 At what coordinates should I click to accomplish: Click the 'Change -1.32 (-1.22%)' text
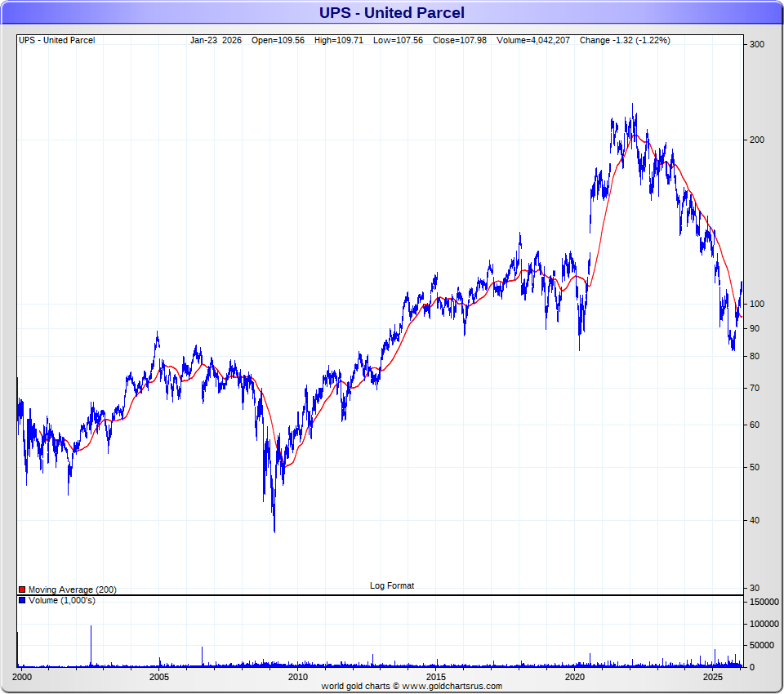tap(625, 41)
